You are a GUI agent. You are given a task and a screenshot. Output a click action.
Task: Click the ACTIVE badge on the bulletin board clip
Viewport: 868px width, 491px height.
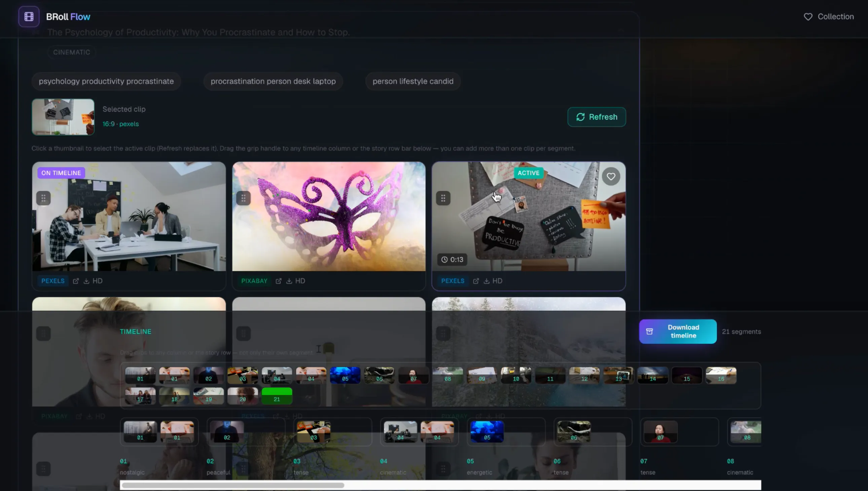pos(528,173)
